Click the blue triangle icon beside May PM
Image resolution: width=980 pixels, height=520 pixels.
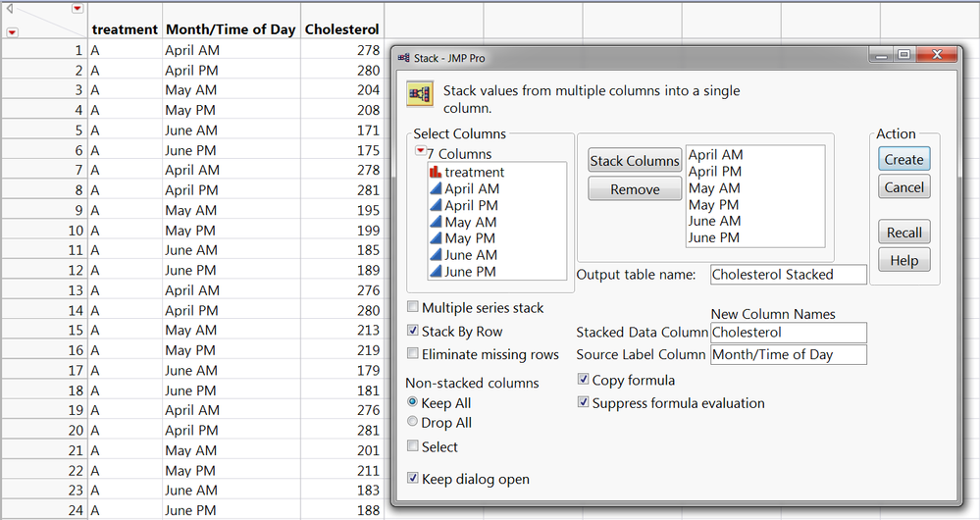436,238
